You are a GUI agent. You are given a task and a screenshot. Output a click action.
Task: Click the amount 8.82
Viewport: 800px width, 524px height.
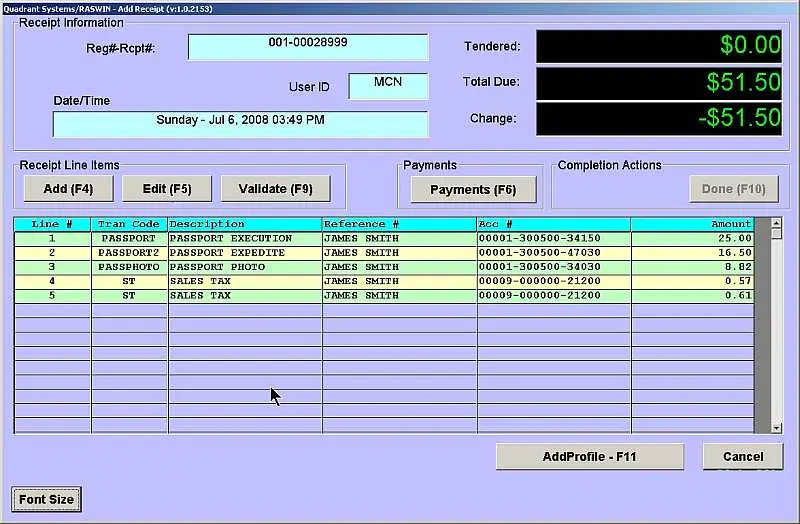pos(692,267)
